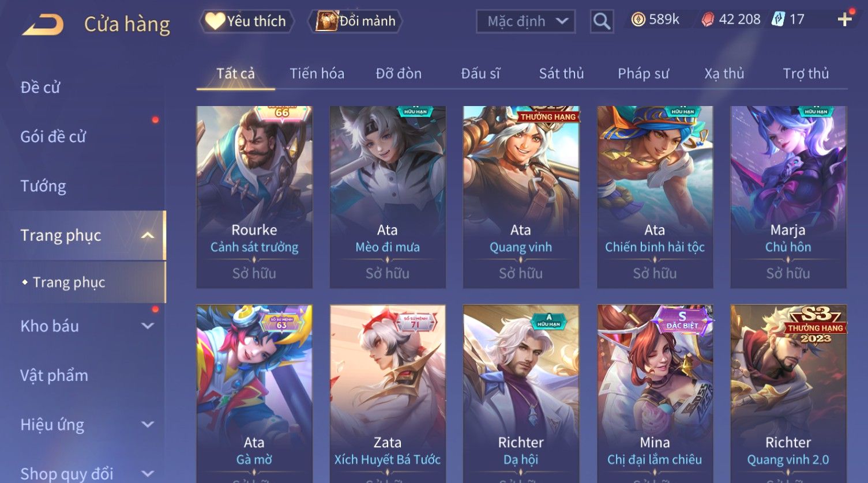
Task: Open Tướng in the sidebar
Action: point(43,186)
